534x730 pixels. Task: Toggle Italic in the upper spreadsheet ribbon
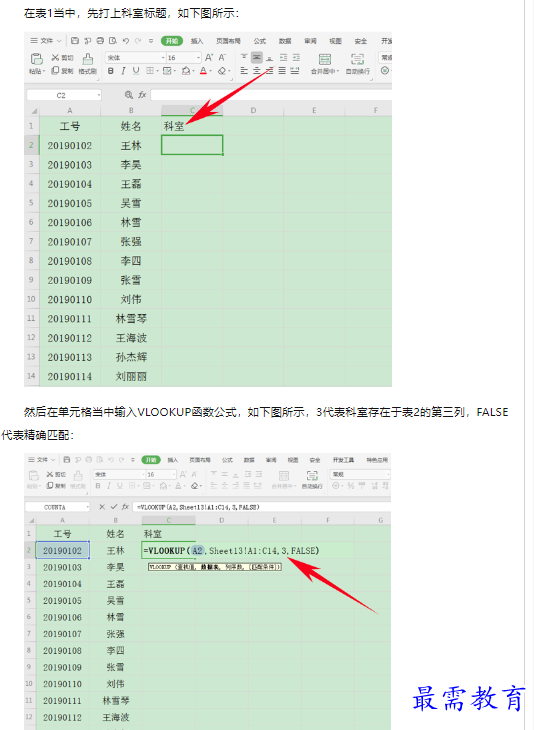coord(123,71)
